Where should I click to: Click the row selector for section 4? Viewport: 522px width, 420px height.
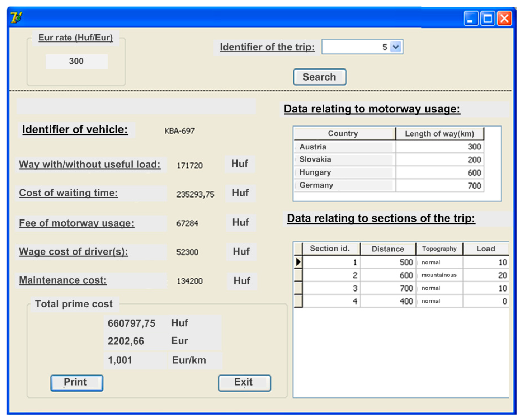298,301
